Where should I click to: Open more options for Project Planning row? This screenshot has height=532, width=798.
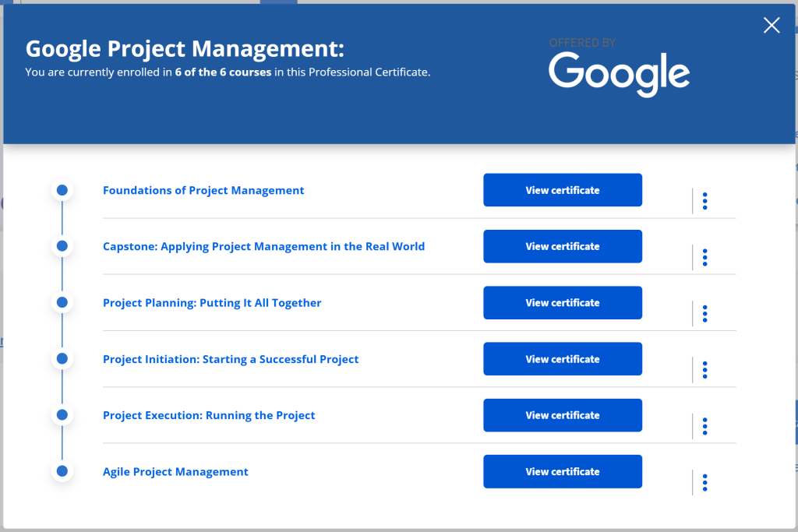[704, 314]
